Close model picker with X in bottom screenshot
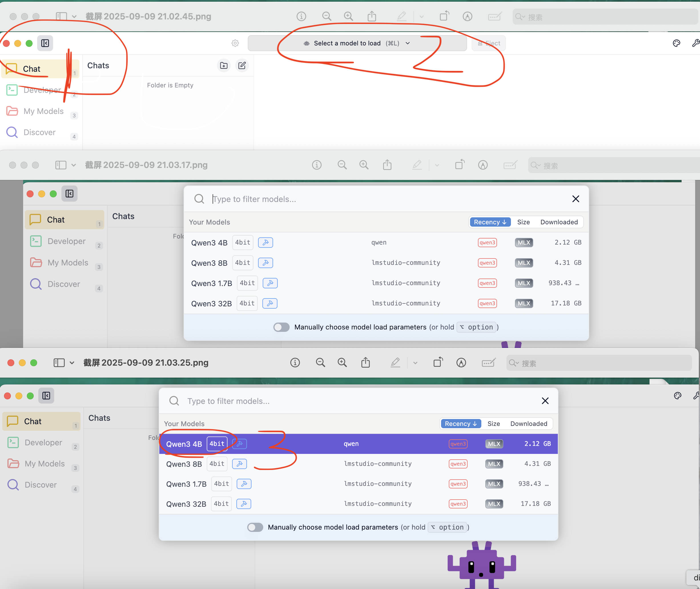 [x=545, y=401]
